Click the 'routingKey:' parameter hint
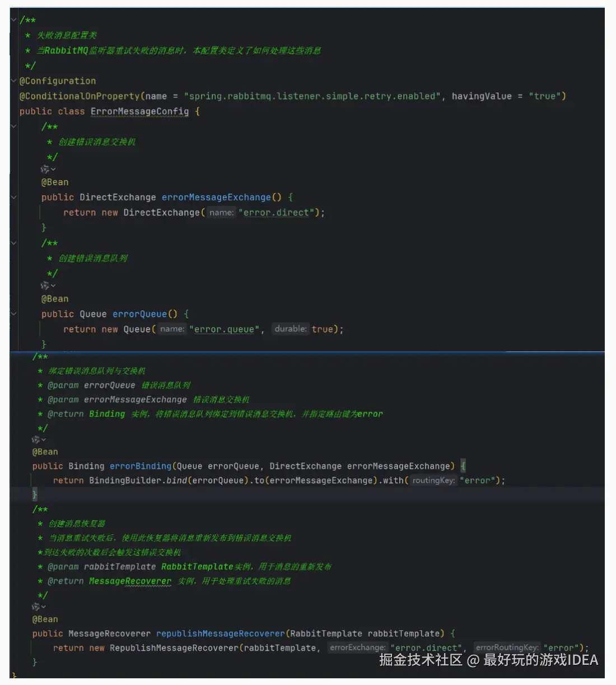The height and width of the screenshot is (685, 616). [433, 480]
